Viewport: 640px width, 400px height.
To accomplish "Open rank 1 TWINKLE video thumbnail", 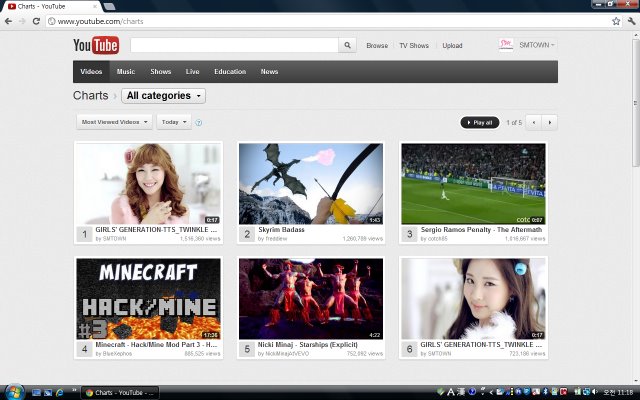I will pos(149,184).
